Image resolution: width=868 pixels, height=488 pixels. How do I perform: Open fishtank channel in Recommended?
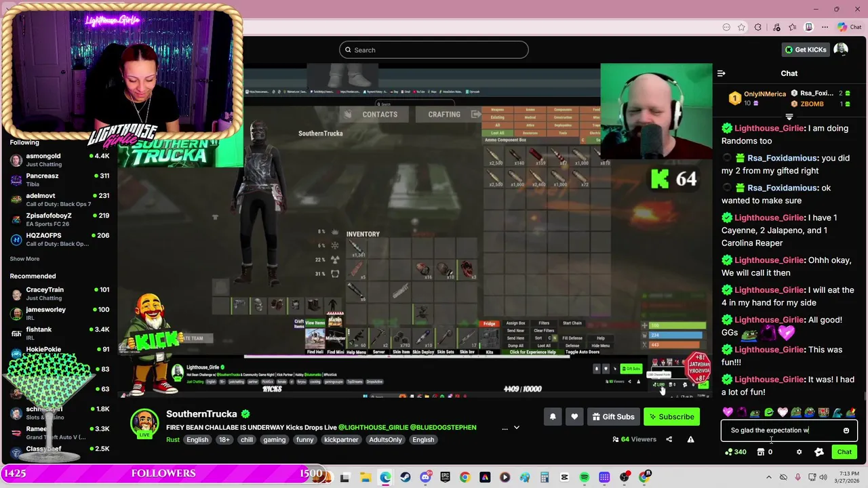[x=60, y=333]
